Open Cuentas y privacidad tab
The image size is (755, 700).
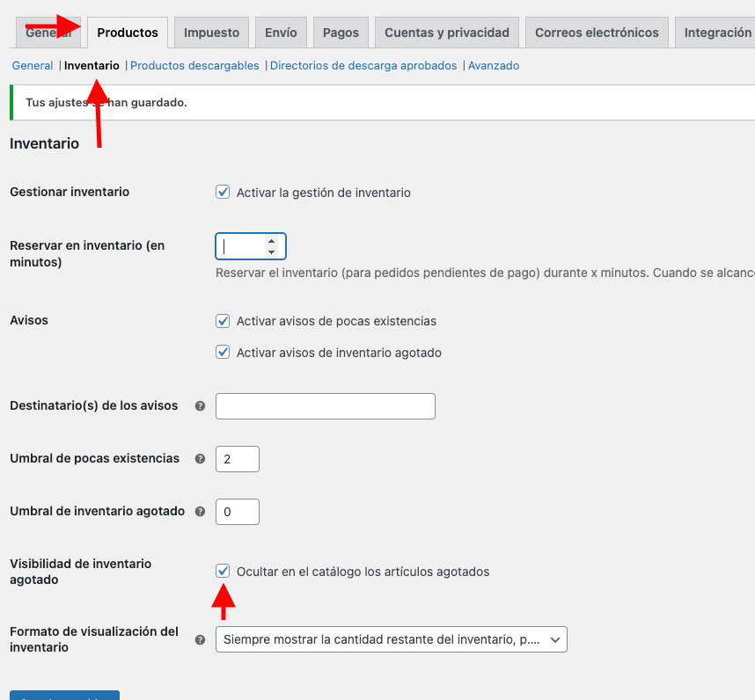pyautogui.click(x=447, y=33)
